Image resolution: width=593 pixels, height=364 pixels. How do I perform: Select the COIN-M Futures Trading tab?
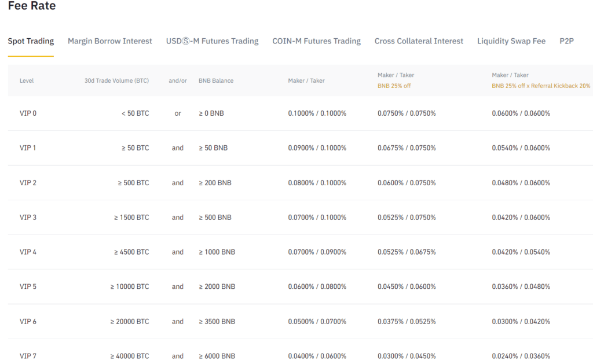316,41
